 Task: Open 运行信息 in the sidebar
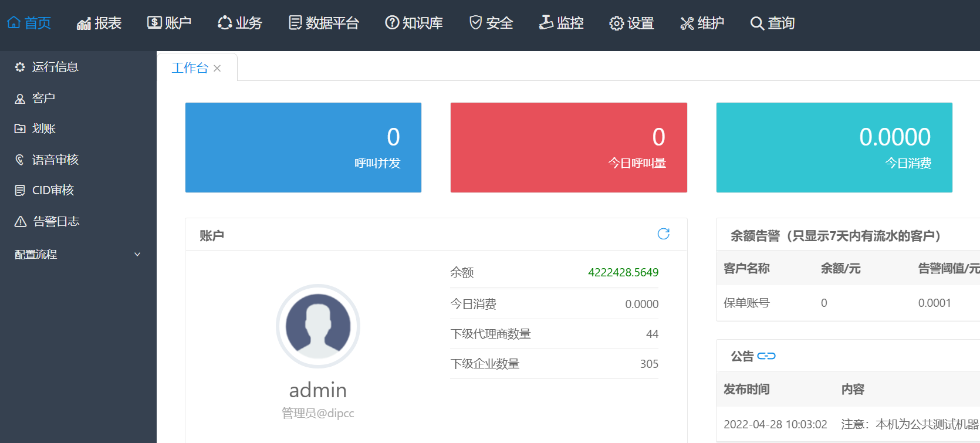55,67
